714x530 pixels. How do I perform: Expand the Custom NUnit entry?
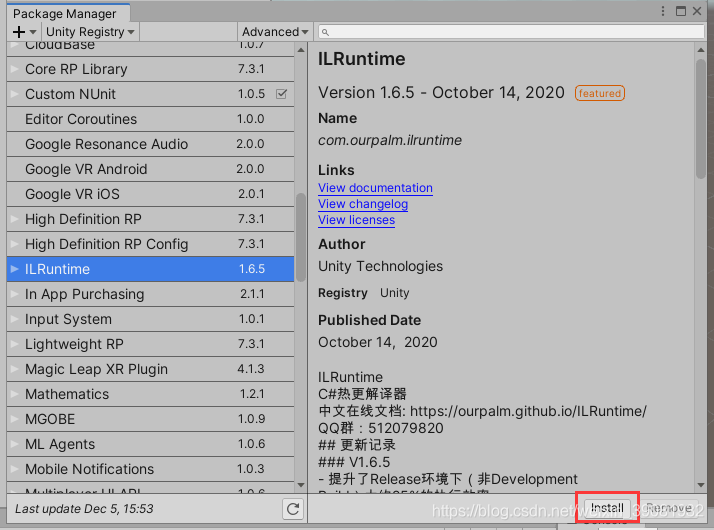[15, 94]
